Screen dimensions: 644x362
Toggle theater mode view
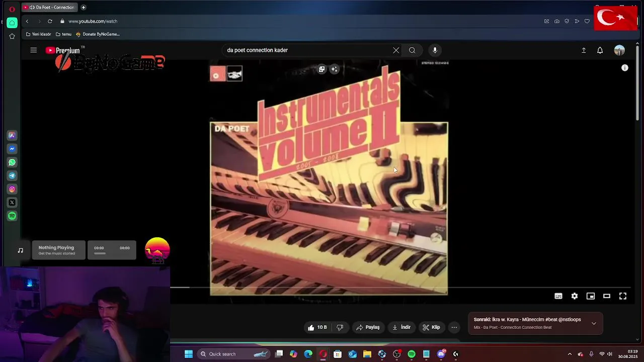(x=607, y=296)
